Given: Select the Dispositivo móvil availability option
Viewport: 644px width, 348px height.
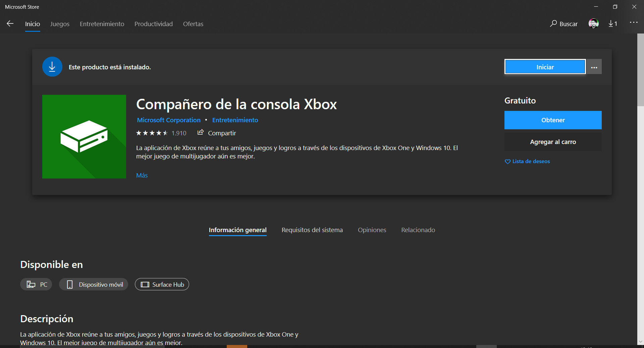Looking at the screenshot, I should click(x=93, y=284).
